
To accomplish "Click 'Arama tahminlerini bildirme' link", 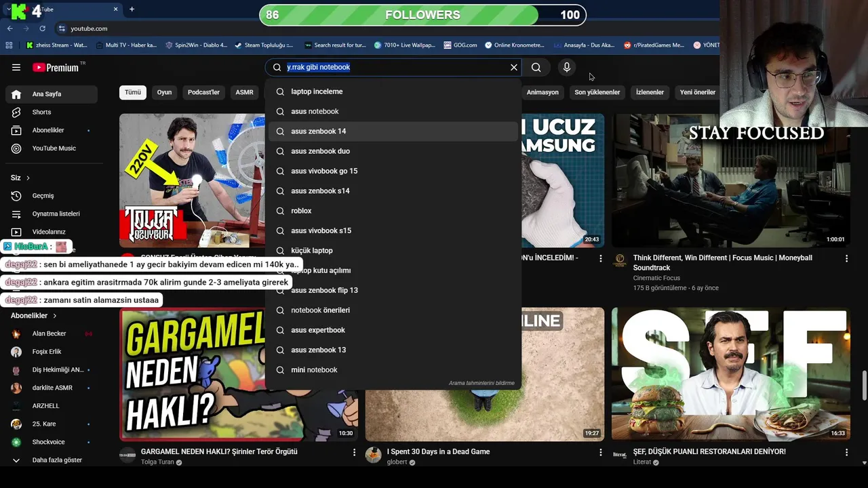I will 481,383.
